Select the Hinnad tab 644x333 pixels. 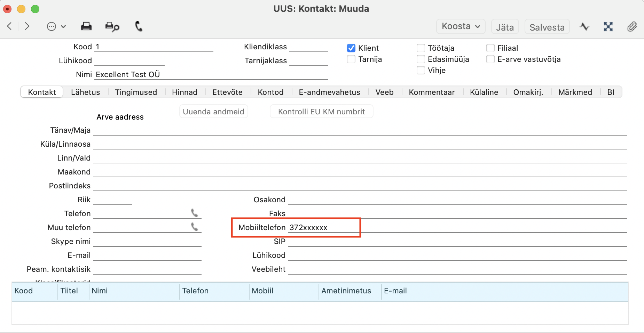(x=184, y=92)
